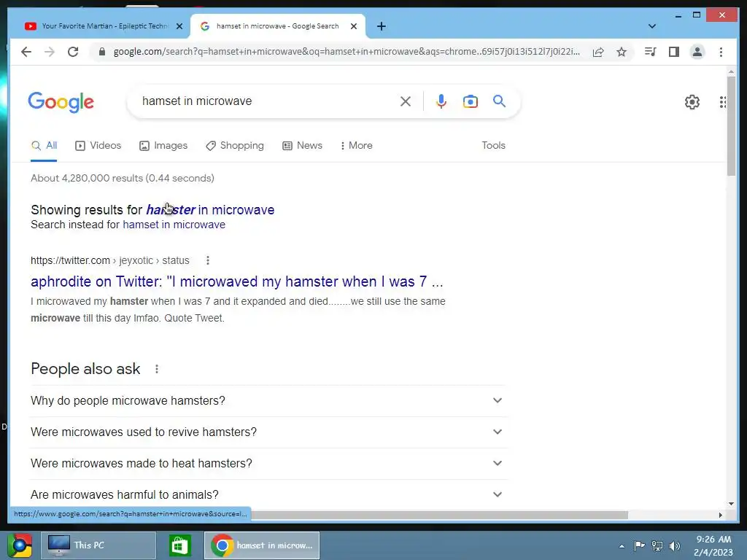Click the twitter.com jeyxotic status URL
This screenshot has height=560, width=747.
[x=110, y=260]
